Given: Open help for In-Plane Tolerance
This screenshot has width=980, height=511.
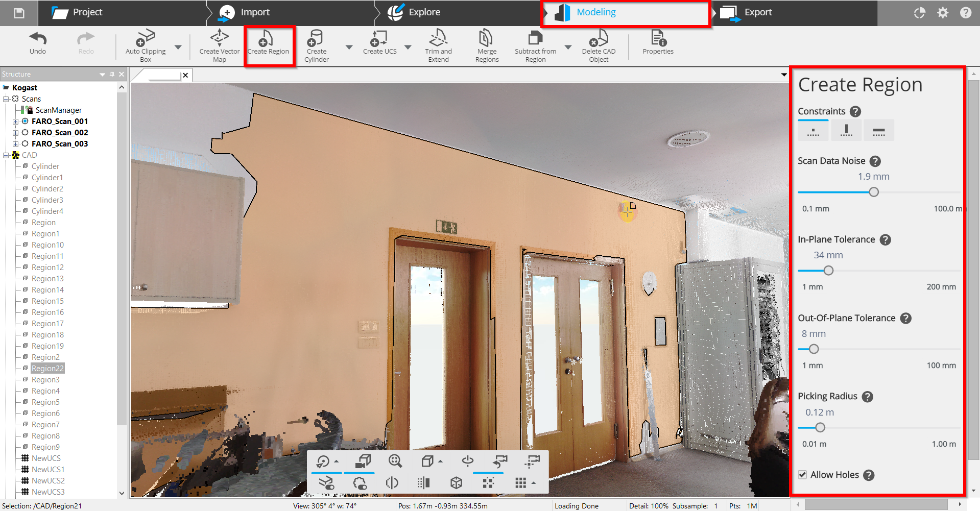Looking at the screenshot, I should click(x=886, y=240).
